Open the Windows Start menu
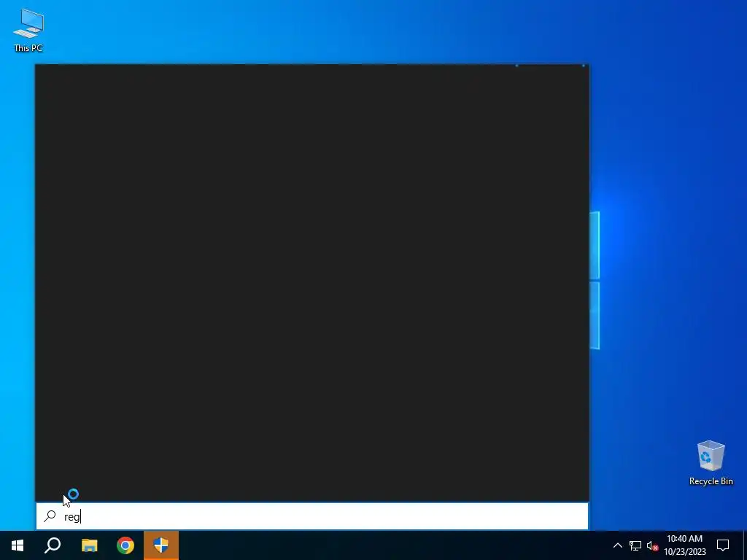Screen dimensions: 747x560 tap(18, 545)
